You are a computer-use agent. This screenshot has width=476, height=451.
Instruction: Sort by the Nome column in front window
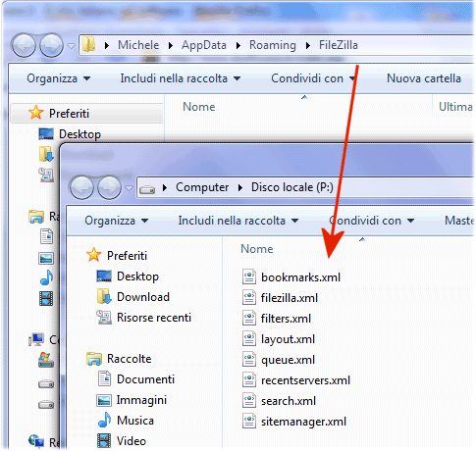click(x=257, y=249)
